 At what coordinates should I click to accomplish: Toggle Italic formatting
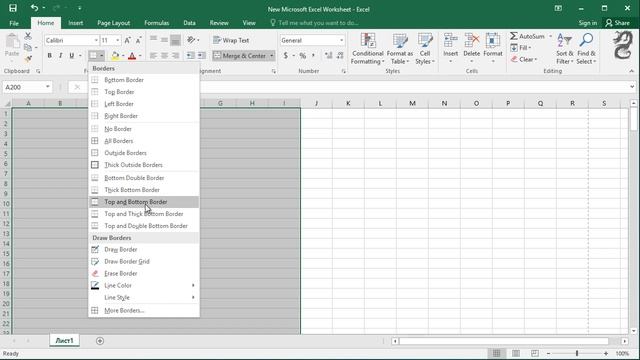pyautogui.click(x=60, y=56)
